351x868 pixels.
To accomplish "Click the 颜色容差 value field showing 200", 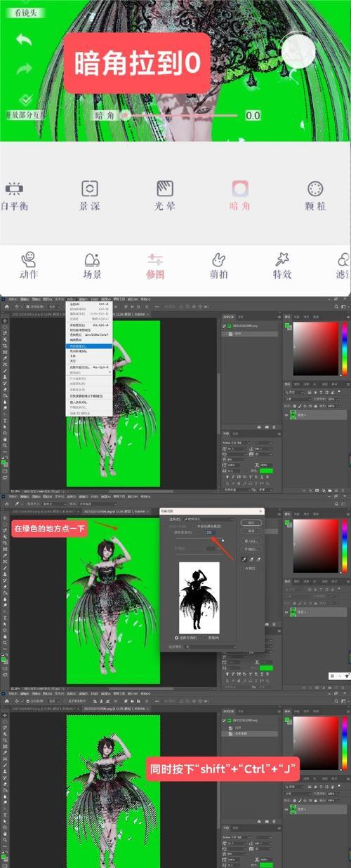I will [x=209, y=532].
